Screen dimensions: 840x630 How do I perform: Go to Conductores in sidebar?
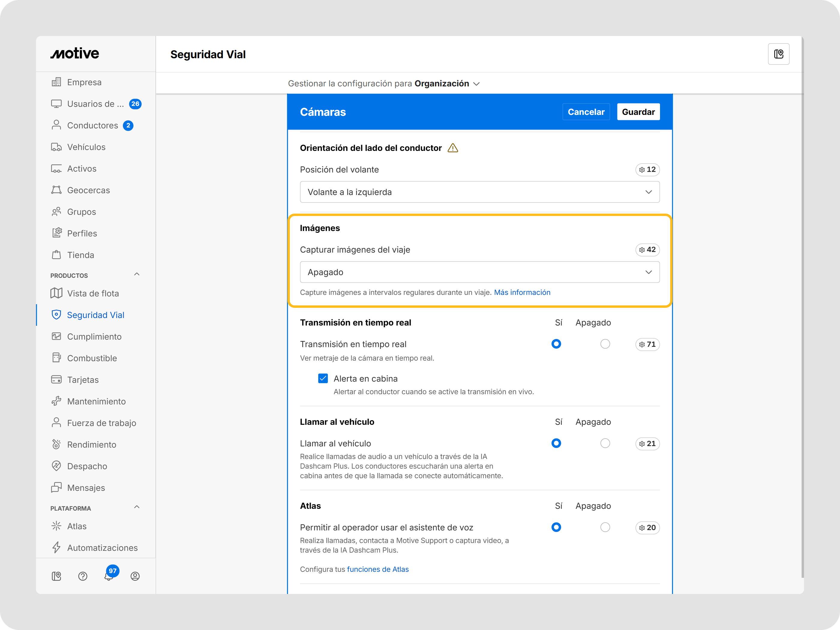click(x=96, y=125)
